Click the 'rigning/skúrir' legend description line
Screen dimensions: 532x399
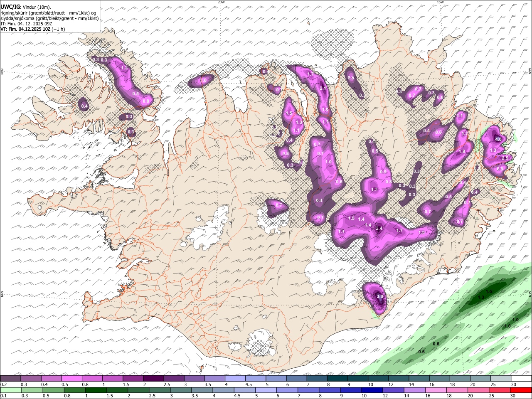(49, 12)
